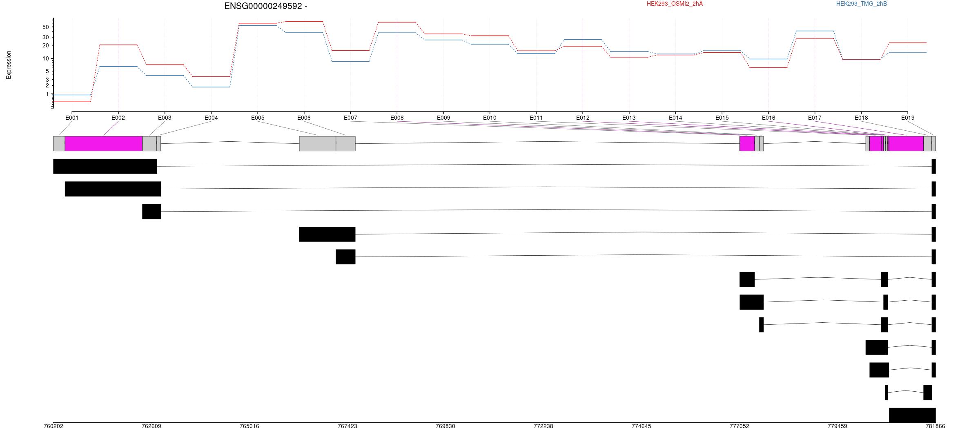The image size is (980, 433).
Task: Click genomic coordinate 777052
Action: click(739, 426)
